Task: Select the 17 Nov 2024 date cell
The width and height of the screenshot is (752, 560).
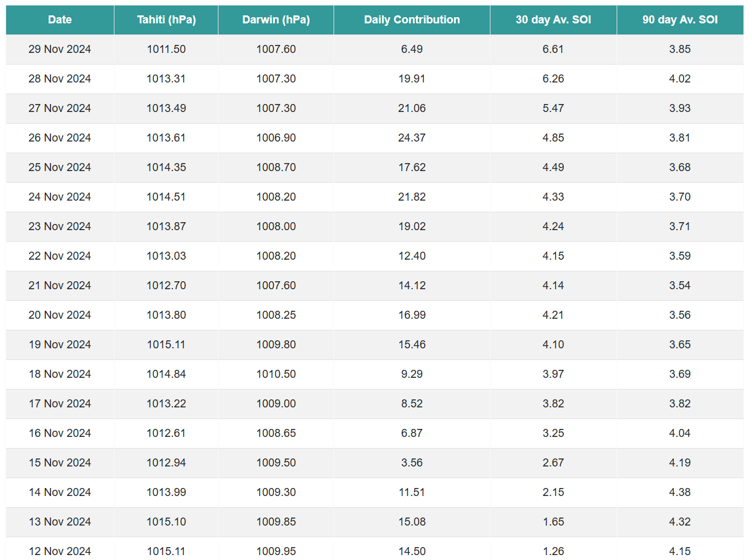Action: (x=60, y=404)
